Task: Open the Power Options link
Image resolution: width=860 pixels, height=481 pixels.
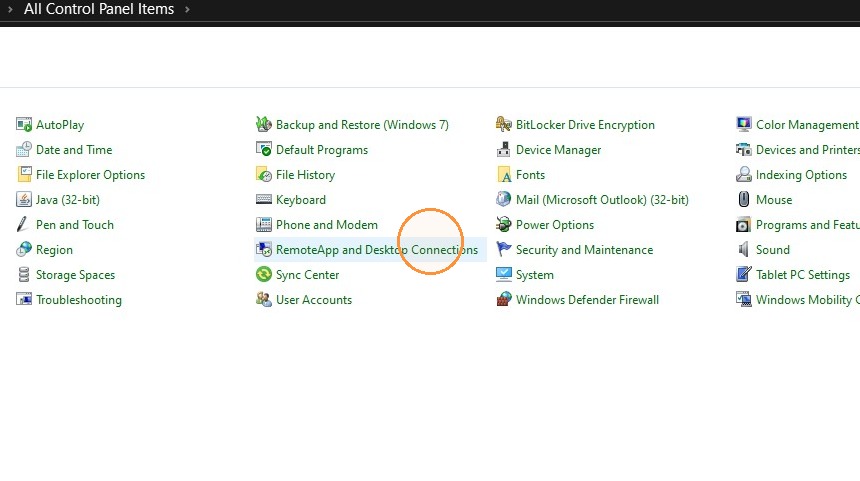Action: tap(555, 225)
